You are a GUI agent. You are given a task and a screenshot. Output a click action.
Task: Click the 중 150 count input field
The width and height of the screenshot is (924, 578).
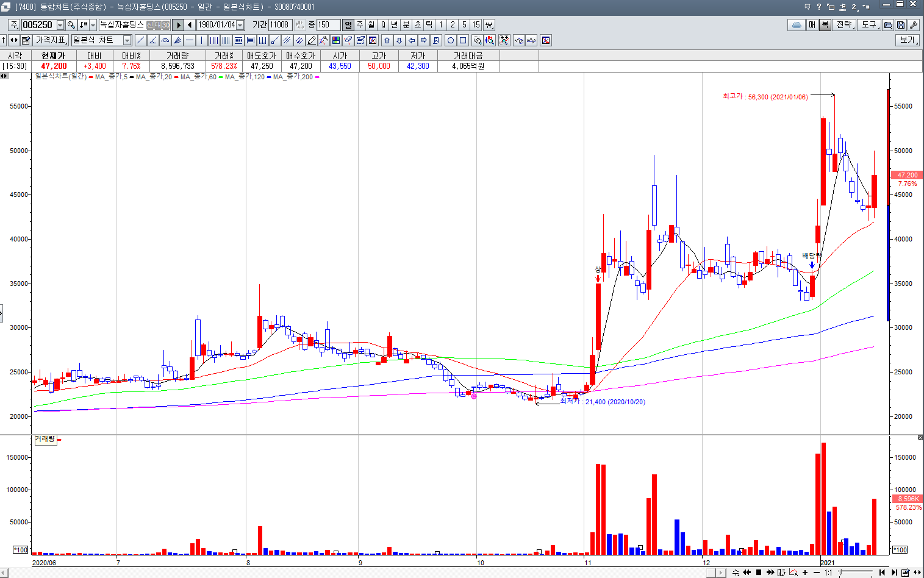point(328,25)
